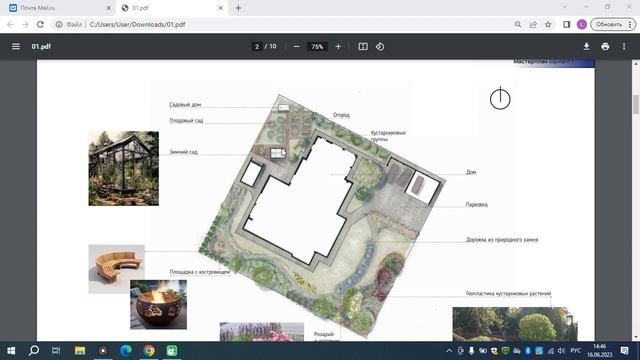The image size is (640, 360).
Task: Click the 75% zoom level field
Action: click(317, 47)
